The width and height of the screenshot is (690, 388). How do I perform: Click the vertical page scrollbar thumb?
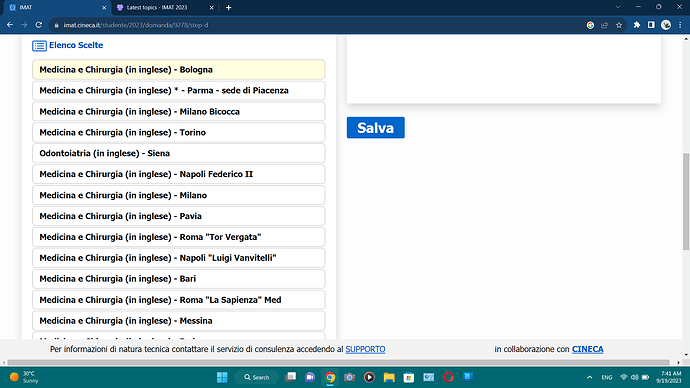[686, 201]
